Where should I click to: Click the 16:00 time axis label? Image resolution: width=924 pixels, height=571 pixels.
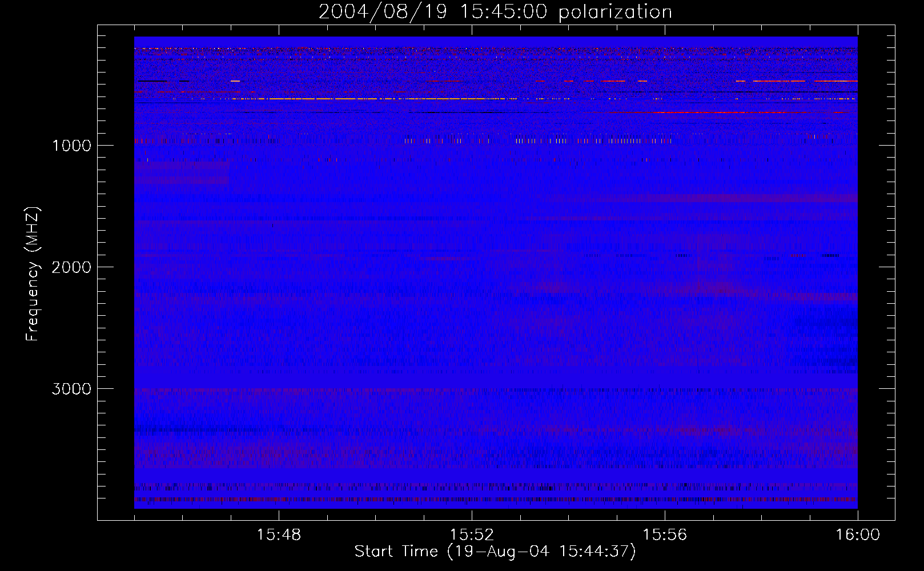[858, 535]
